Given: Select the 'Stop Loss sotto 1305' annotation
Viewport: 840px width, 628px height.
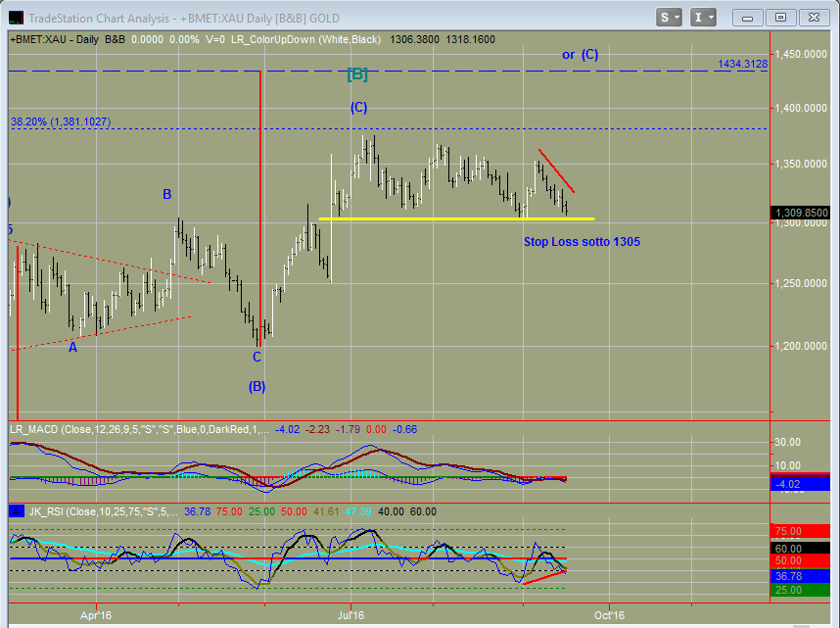Looking at the screenshot, I should [x=582, y=242].
